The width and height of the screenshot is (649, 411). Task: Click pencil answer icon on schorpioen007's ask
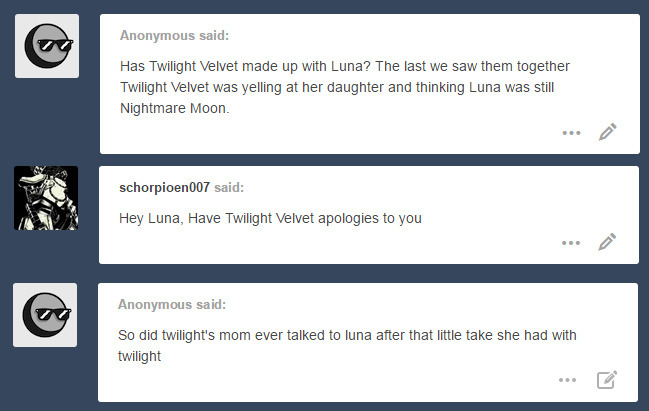(x=607, y=242)
